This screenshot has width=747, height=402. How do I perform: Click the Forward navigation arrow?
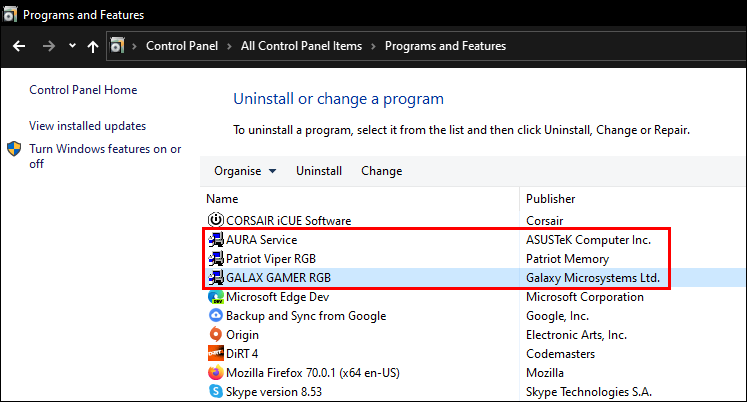coord(49,46)
